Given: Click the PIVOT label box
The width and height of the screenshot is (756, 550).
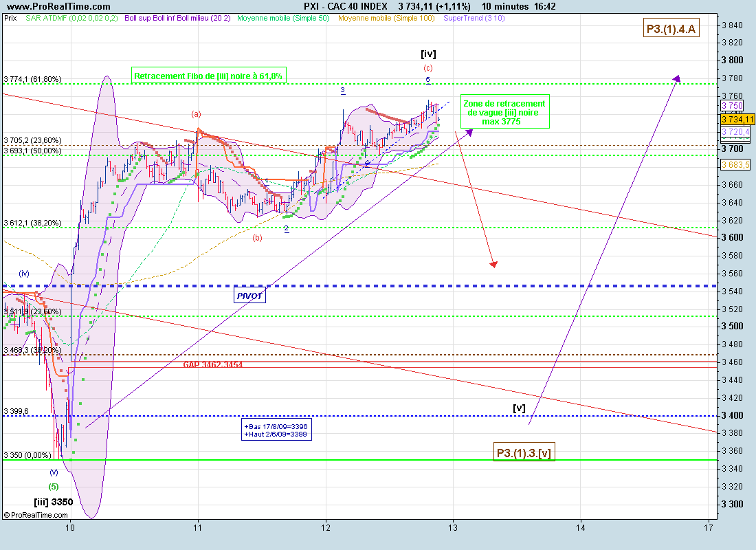Looking at the screenshot, I should tap(249, 295).
